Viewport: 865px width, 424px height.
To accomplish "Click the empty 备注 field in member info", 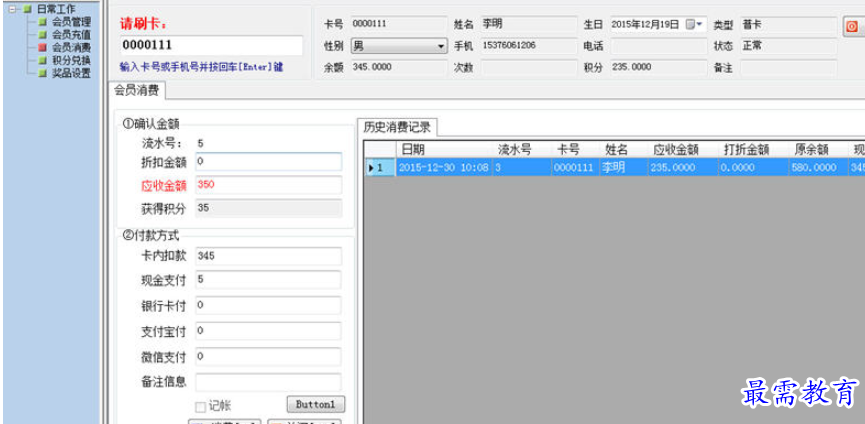I will [788, 68].
